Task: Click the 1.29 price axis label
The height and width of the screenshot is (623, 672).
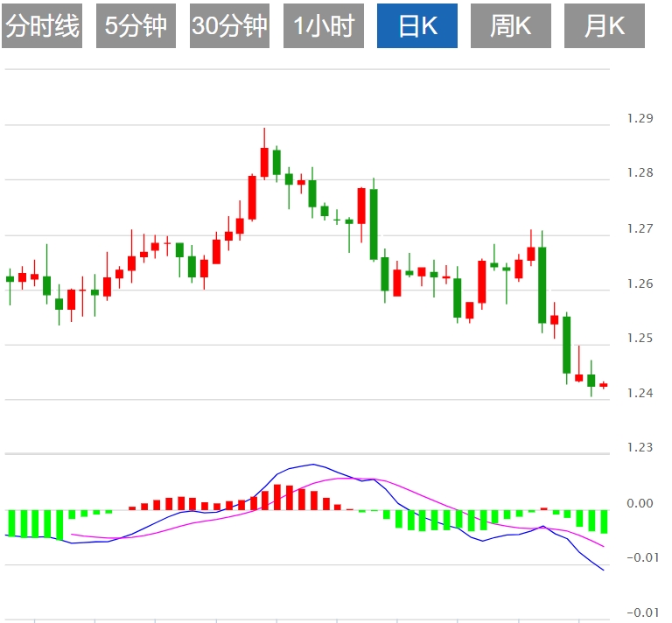Action: pos(640,118)
